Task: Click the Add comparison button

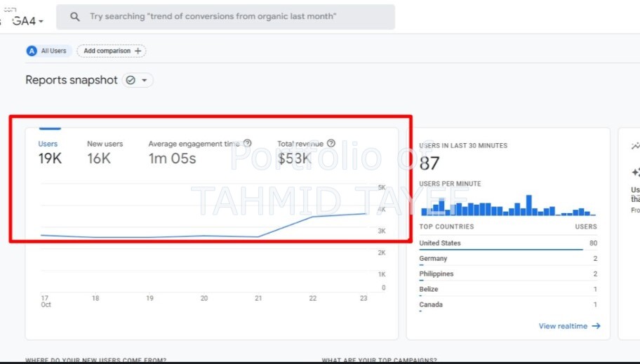Action: coord(112,51)
